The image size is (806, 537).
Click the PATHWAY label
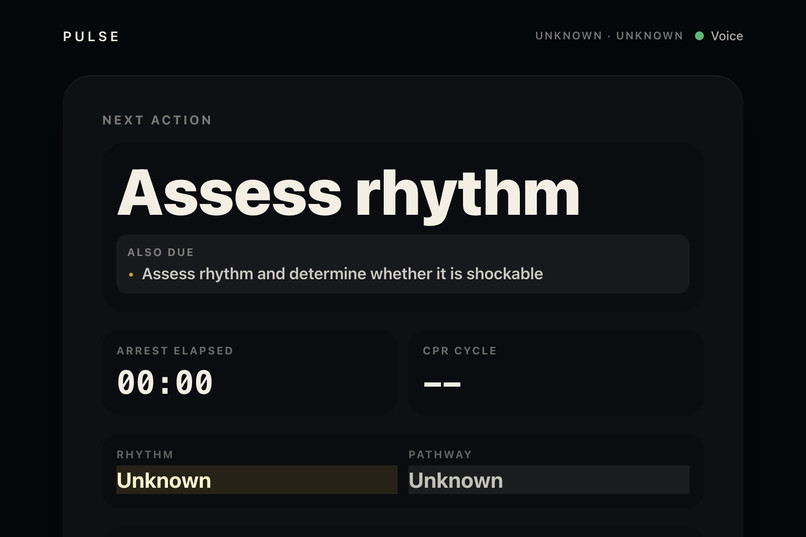(440, 455)
